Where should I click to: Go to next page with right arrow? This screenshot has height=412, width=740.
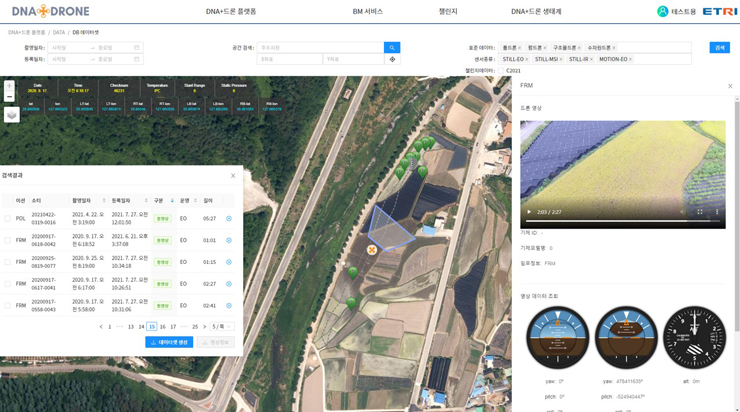[204, 327]
